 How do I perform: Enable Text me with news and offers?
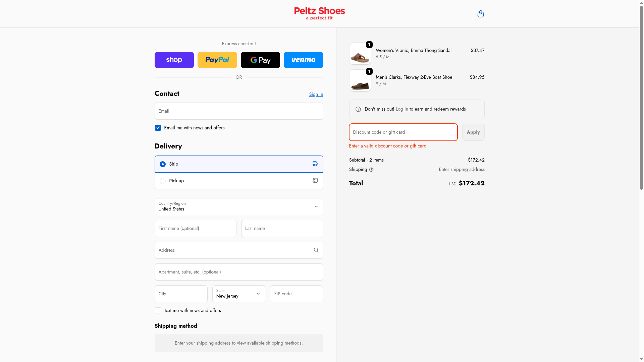tap(158, 310)
